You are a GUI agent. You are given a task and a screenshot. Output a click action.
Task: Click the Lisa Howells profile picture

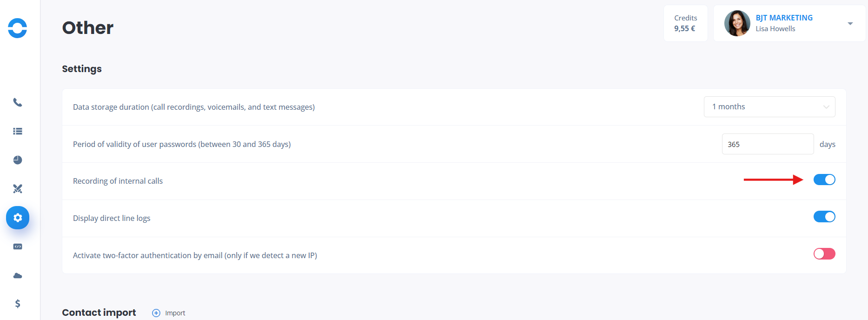(737, 23)
